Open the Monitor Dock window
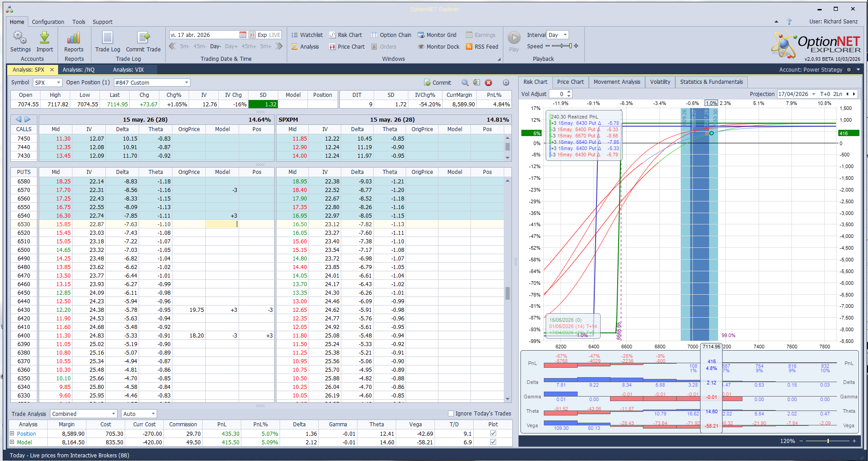Screen dimensions: 868x461 (439, 46)
